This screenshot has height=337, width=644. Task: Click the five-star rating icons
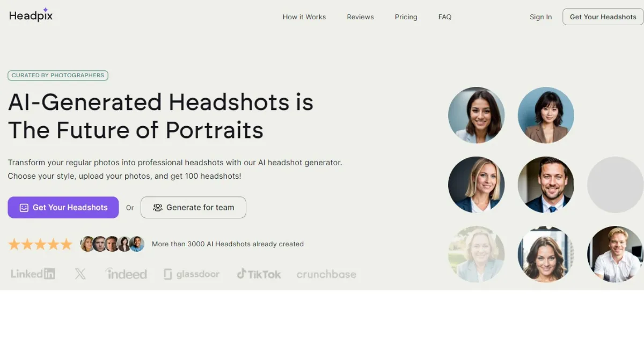coord(40,244)
